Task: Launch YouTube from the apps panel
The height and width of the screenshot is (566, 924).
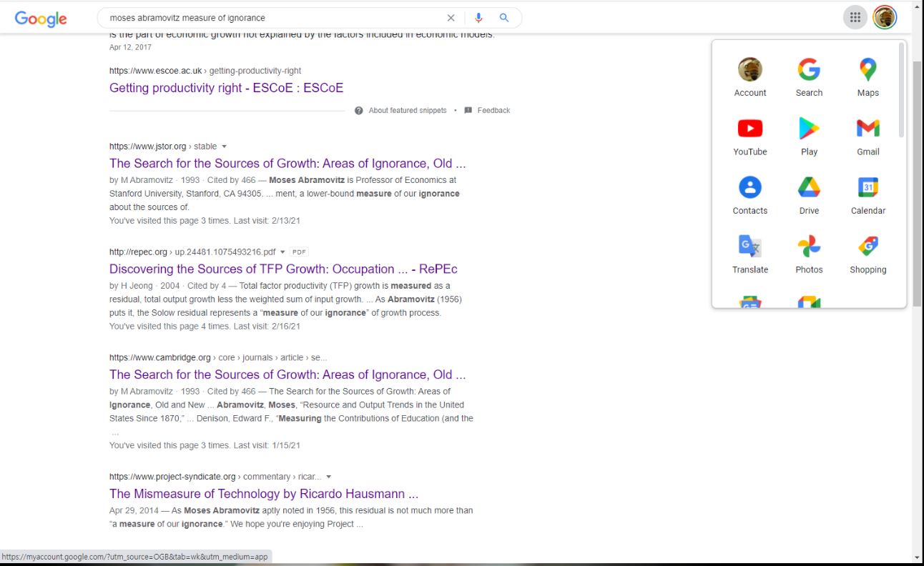Action: (x=750, y=136)
